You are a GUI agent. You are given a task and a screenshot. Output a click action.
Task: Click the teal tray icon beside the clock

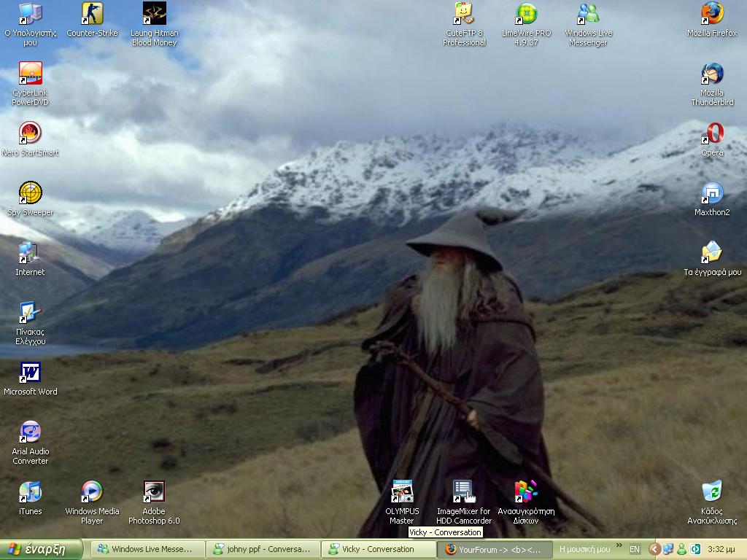695,550
